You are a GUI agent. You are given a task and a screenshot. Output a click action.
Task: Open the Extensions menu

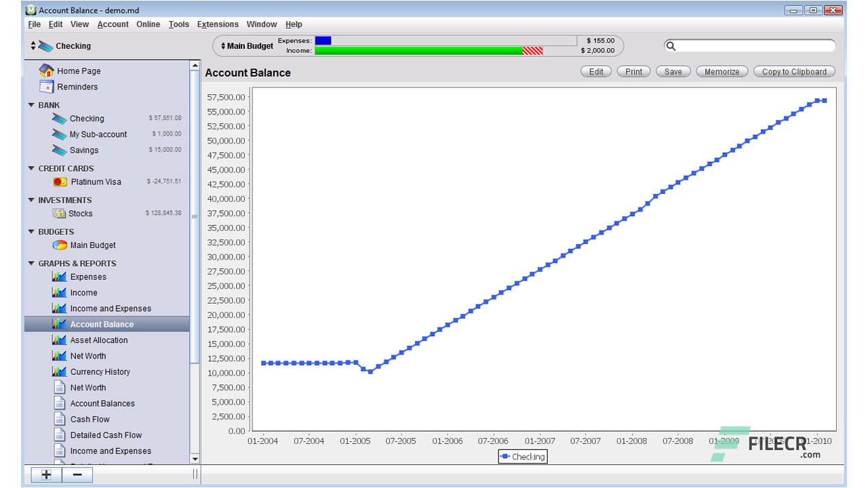pyautogui.click(x=218, y=24)
